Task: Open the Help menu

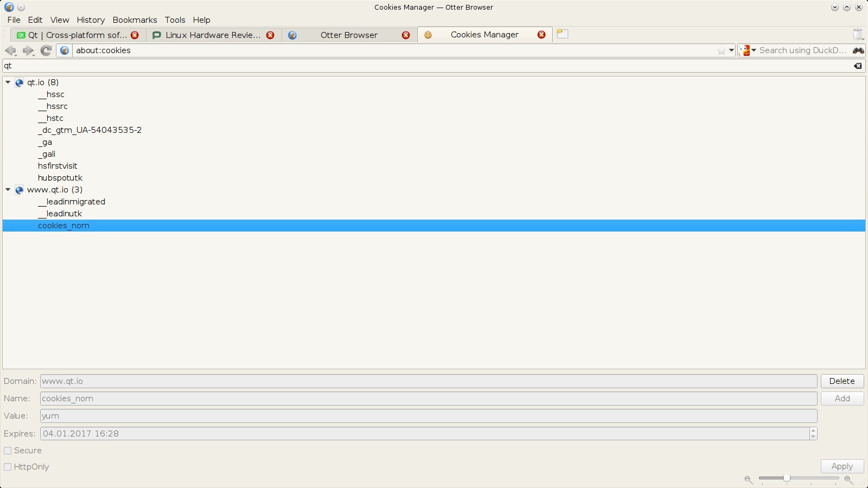Action: (201, 20)
